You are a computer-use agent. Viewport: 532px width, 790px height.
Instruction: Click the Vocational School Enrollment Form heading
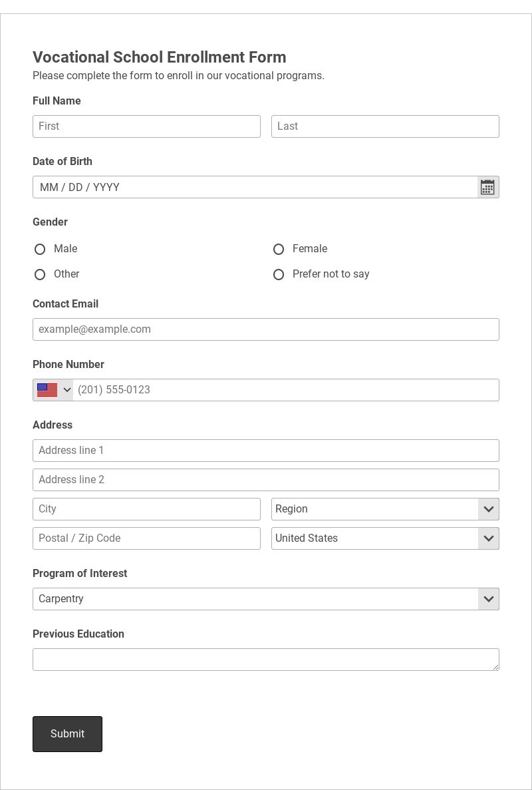coord(159,57)
